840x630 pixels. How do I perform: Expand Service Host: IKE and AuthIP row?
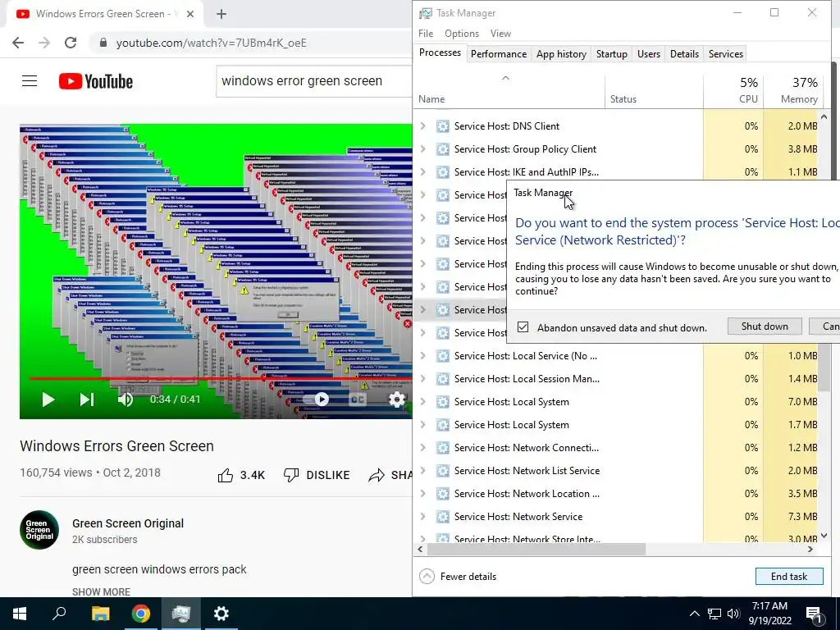point(423,172)
